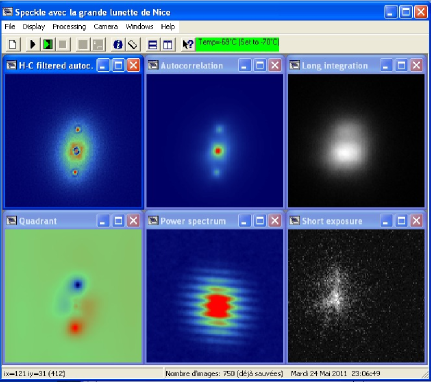Open the Processing menu
Screen dimensions: 431x382
point(69,27)
